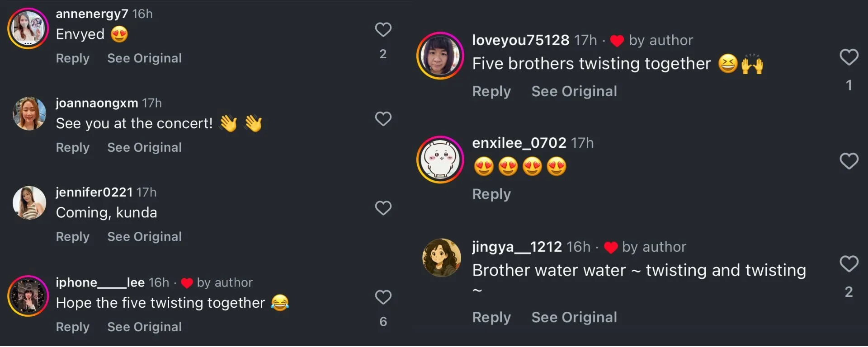
Task: Open enxilee_0702's cartoon avatar
Action: [440, 159]
